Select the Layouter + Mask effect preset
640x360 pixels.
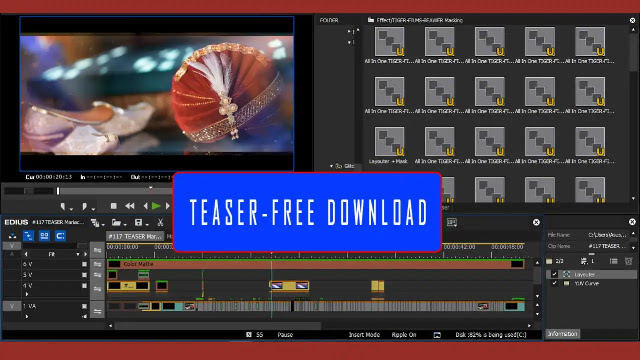(388, 146)
